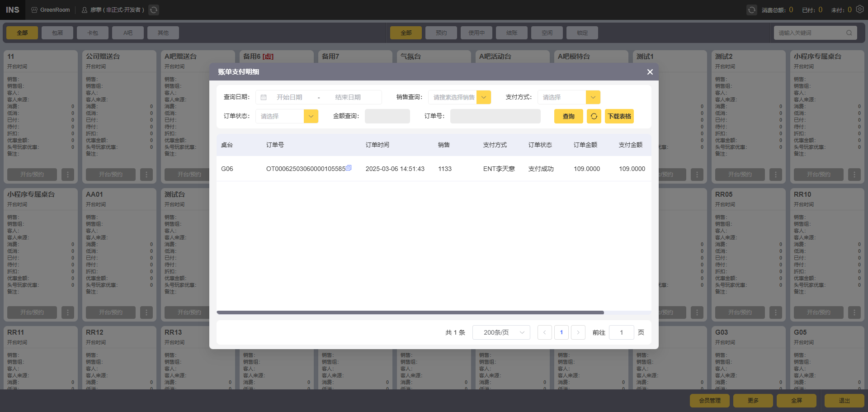Click table cell G06 in 桌台 column
868x412 pixels.
(227, 169)
